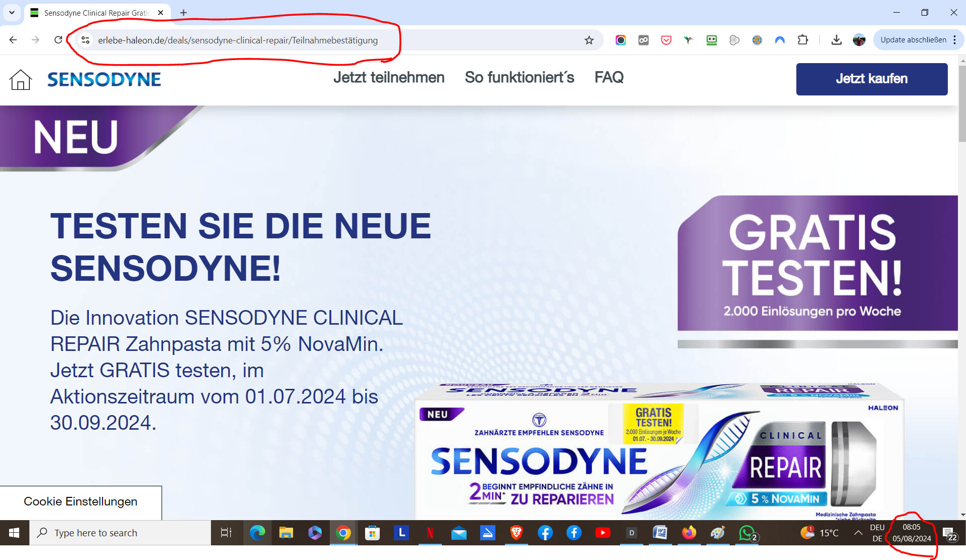Open YouTube from the taskbar
Viewport: 966px width, 560px height.
click(602, 533)
